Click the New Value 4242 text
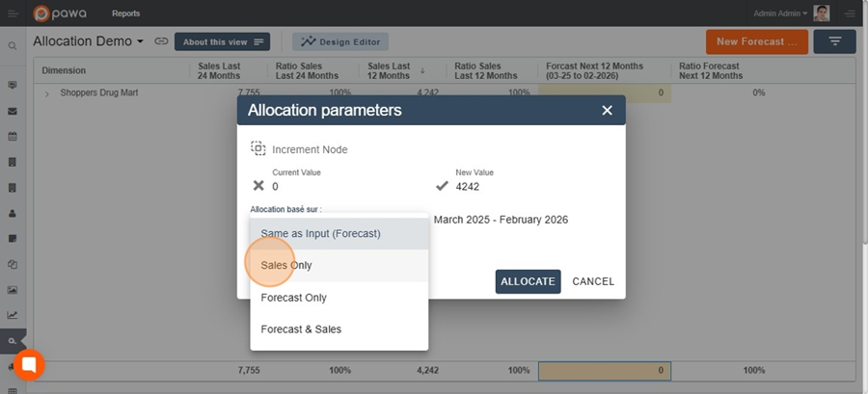This screenshot has width=868, height=394. coord(467,187)
